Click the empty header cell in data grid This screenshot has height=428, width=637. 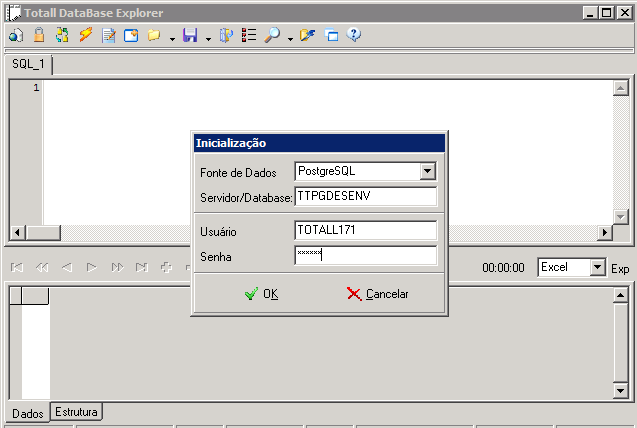(x=35, y=296)
